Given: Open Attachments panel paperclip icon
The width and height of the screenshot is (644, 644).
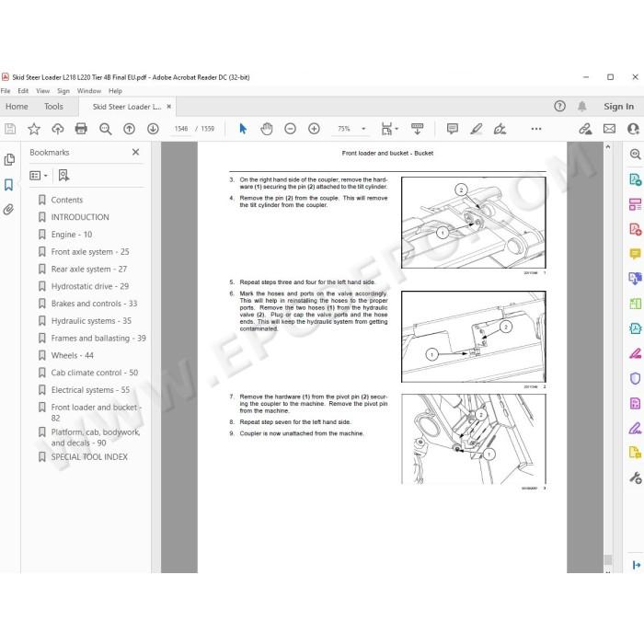Looking at the screenshot, I should coord(8,210).
